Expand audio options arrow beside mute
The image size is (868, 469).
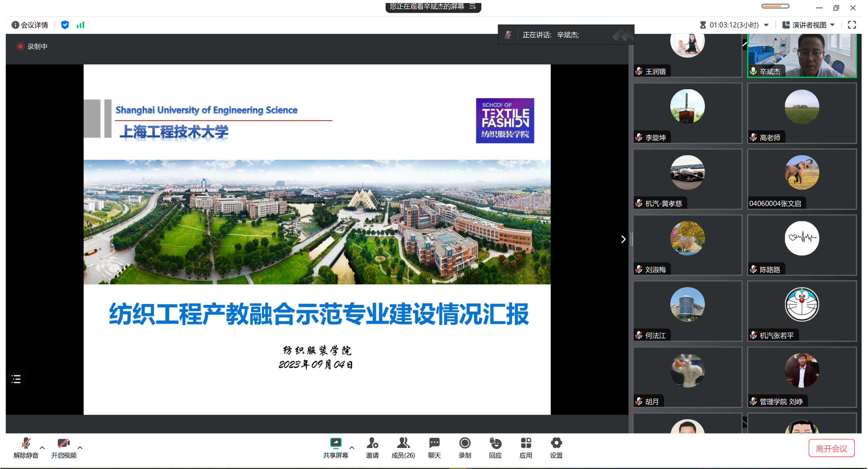click(x=42, y=448)
